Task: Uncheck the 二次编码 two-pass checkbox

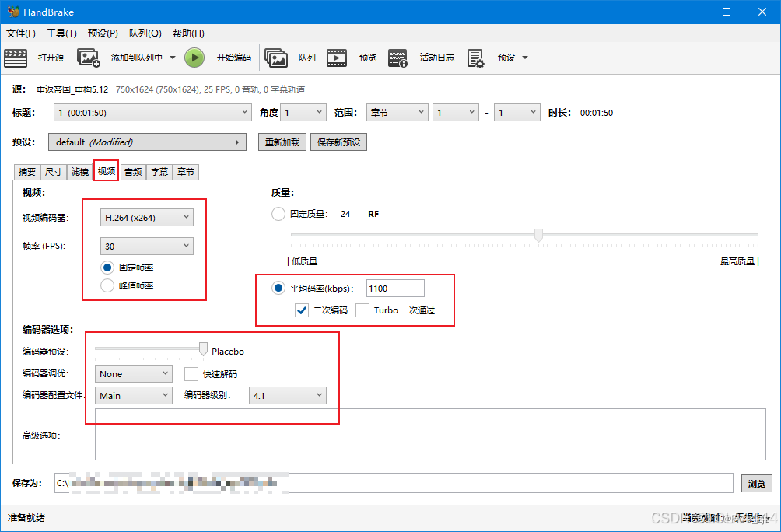Action: click(301, 310)
